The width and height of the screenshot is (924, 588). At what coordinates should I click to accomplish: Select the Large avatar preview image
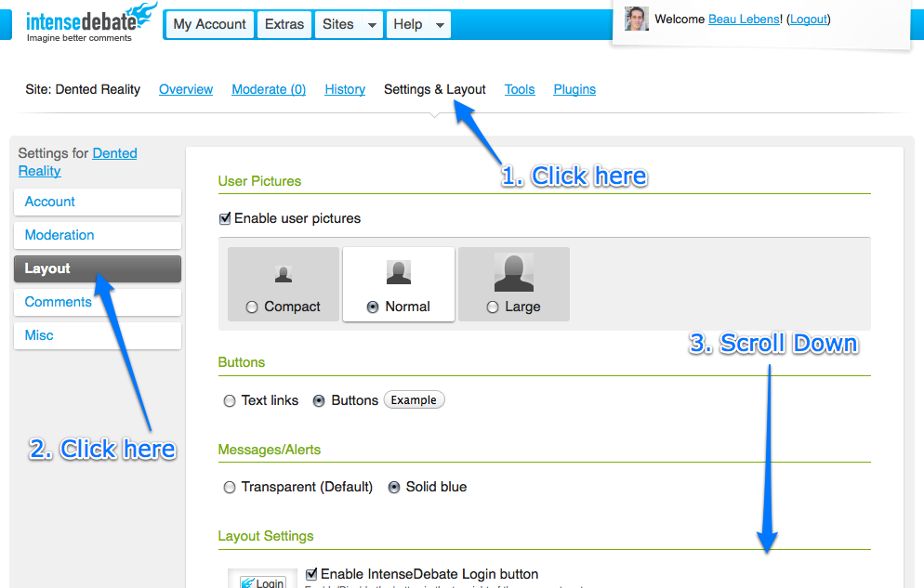(x=513, y=273)
